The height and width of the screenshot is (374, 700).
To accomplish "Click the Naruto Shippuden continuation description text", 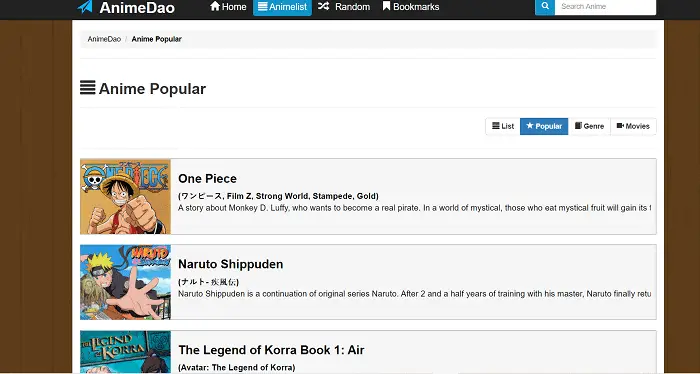I will point(414,294).
